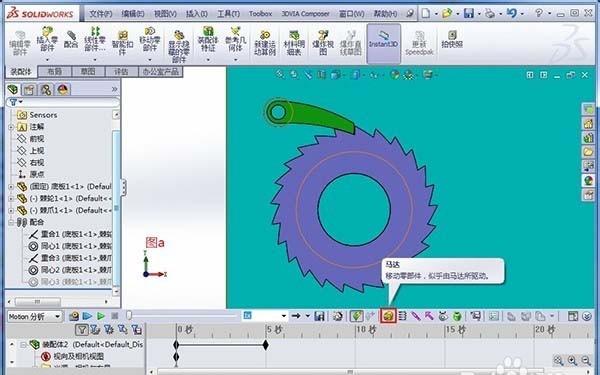Click the Print icon
The image size is (600, 375).
click(490, 13)
